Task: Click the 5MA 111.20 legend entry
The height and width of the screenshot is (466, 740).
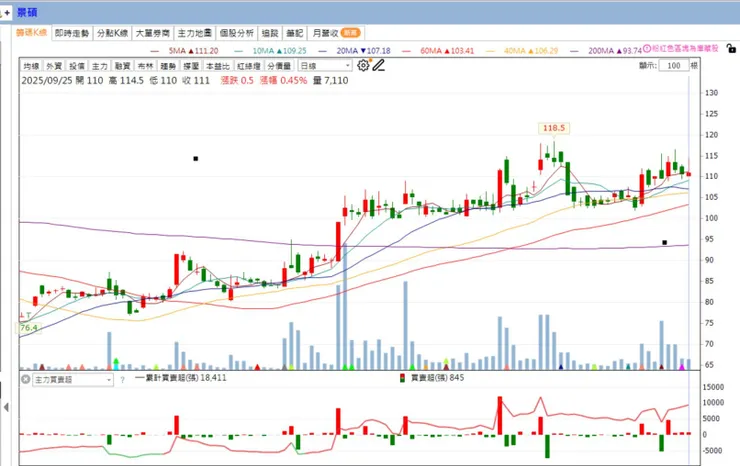Action: [x=185, y=51]
